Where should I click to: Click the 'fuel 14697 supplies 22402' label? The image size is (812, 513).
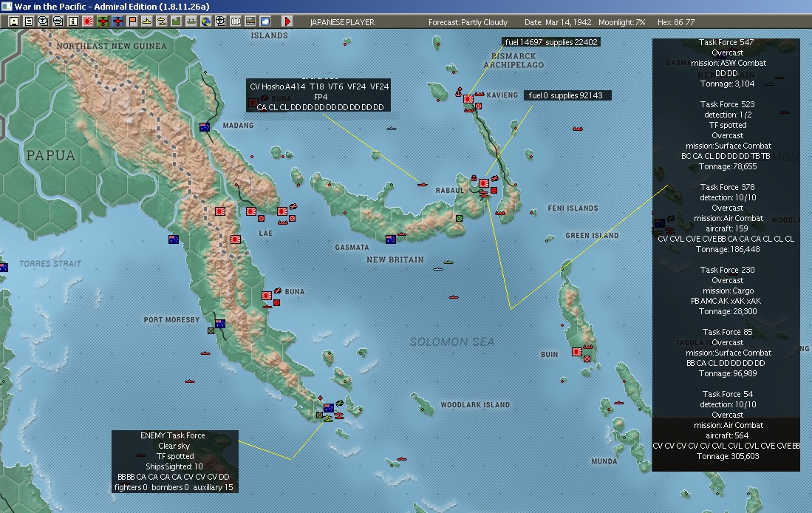(551, 42)
